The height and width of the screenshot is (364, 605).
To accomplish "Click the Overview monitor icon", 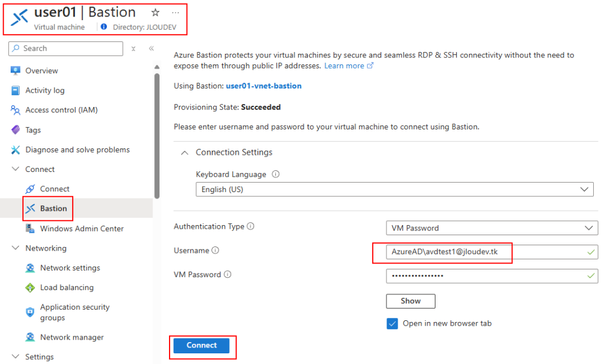I will click(15, 71).
